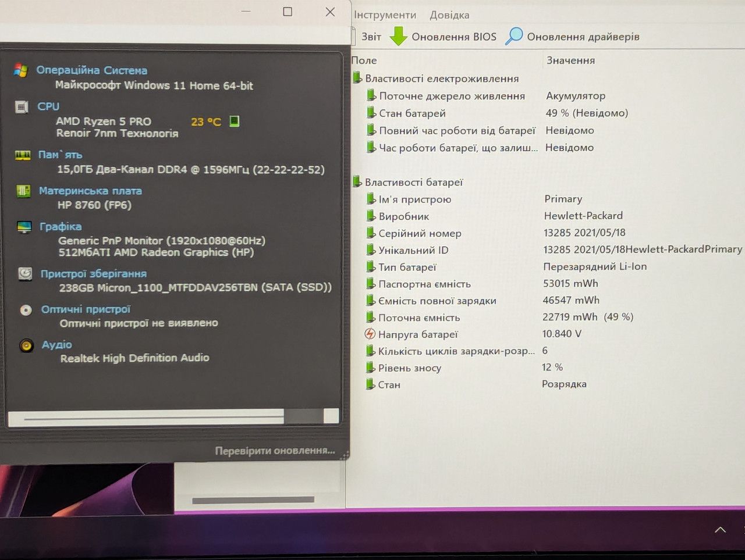
Task: Click the value 53015 mWh
Action: click(570, 283)
